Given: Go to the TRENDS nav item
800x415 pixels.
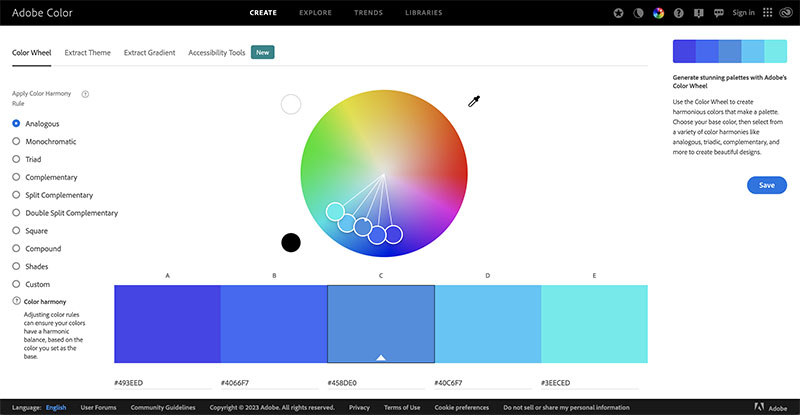Looking at the screenshot, I should point(368,13).
